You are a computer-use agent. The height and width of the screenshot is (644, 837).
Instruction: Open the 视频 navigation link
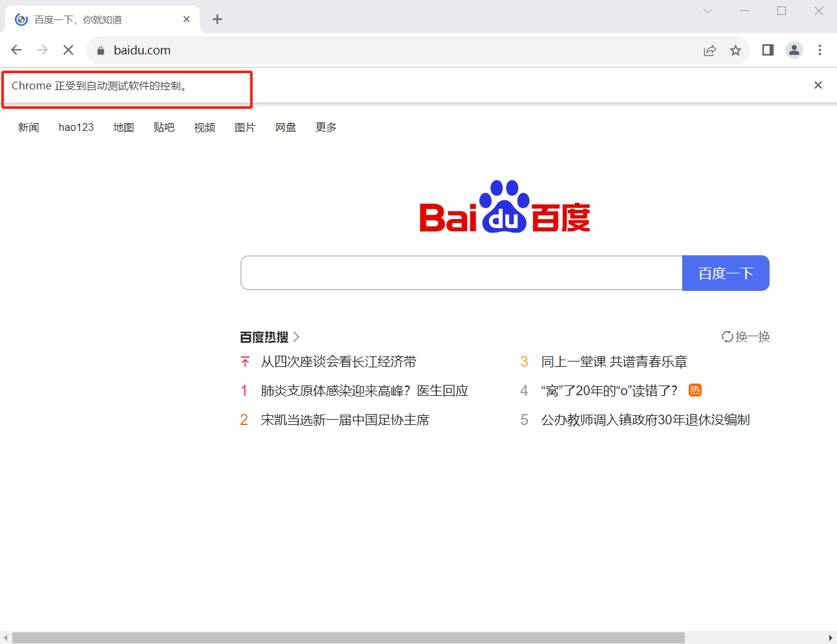pos(205,127)
